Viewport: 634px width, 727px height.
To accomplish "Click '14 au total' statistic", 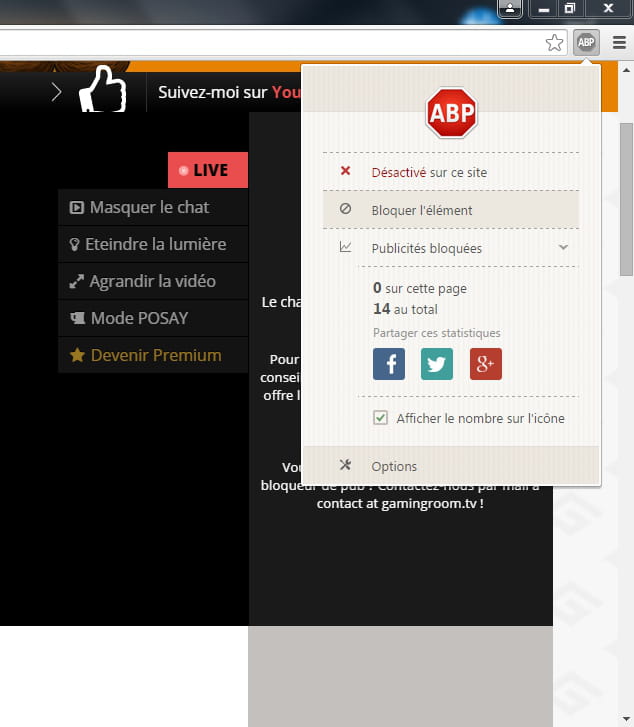I will point(405,309).
